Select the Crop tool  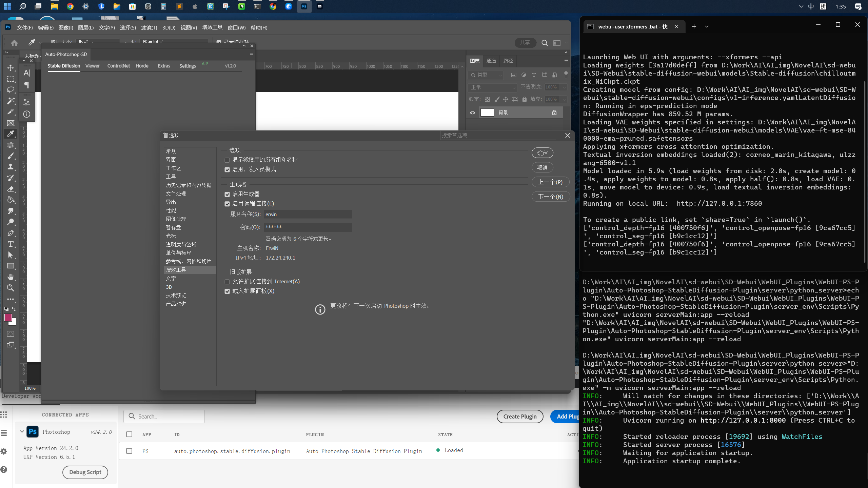[x=11, y=112]
